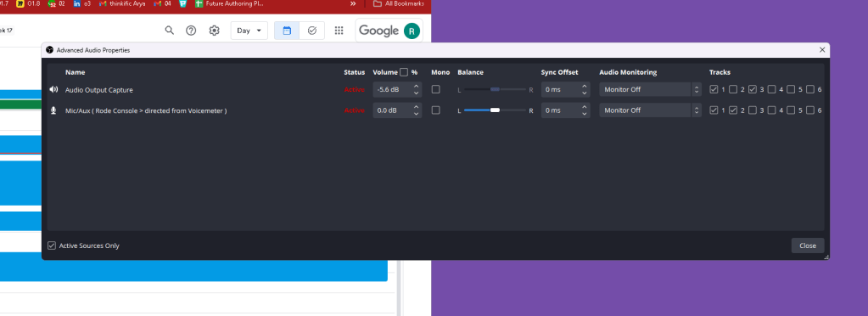The height and width of the screenshot is (316, 868).
Task: Increase sync offset for Audio Output Capture
Action: tap(584, 86)
